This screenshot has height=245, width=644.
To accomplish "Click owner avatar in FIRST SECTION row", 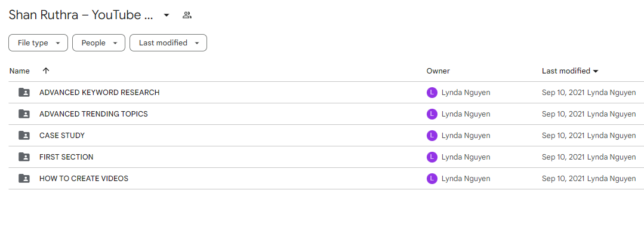I will 432,157.
